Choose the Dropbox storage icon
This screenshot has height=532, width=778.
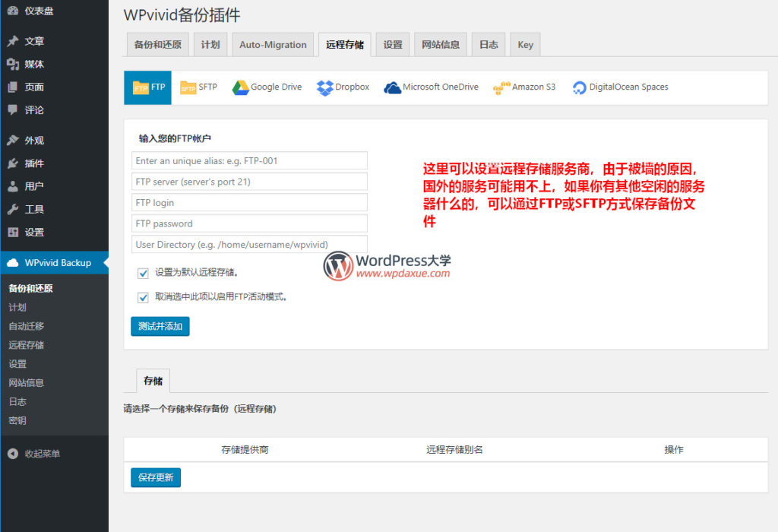(325, 87)
